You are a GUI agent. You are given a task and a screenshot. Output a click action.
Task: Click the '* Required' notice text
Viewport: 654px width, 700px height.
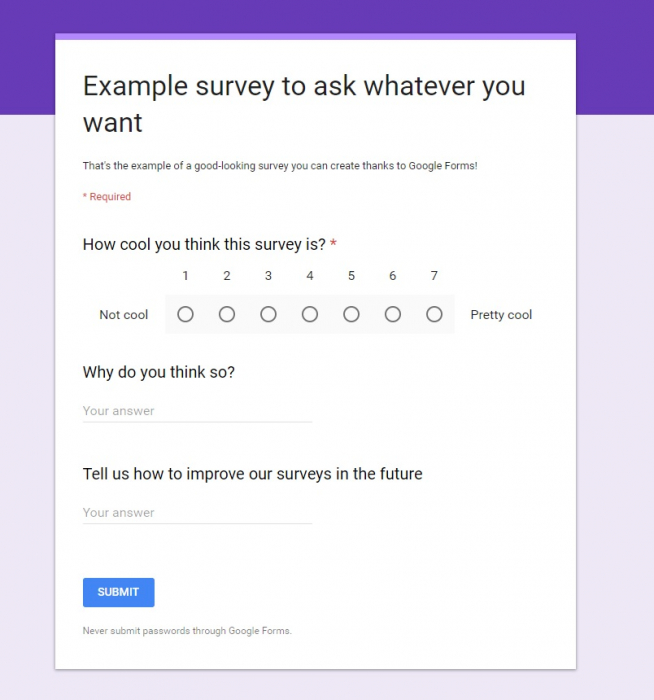(107, 196)
